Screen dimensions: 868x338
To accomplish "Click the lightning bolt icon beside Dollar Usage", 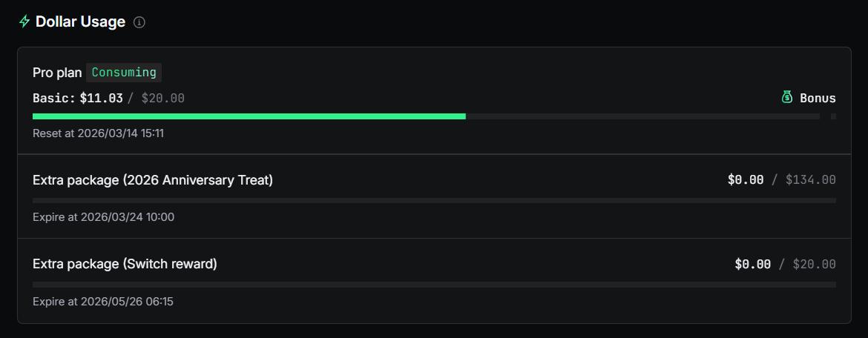I will [24, 22].
